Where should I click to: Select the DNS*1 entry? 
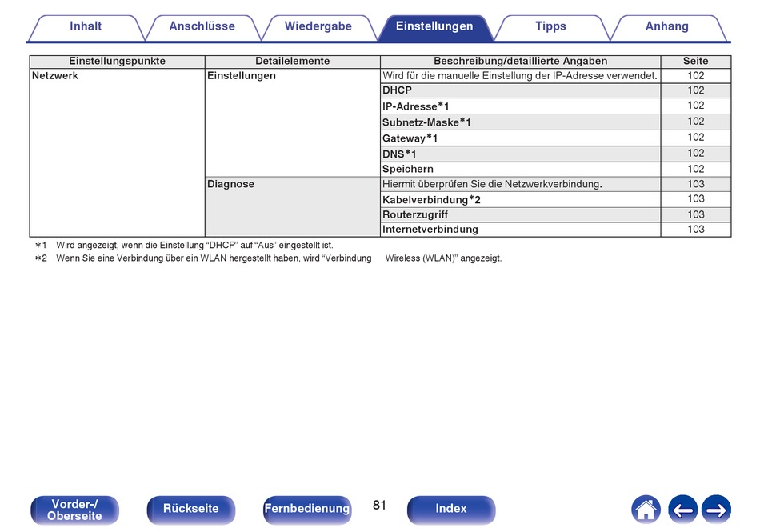(x=399, y=154)
